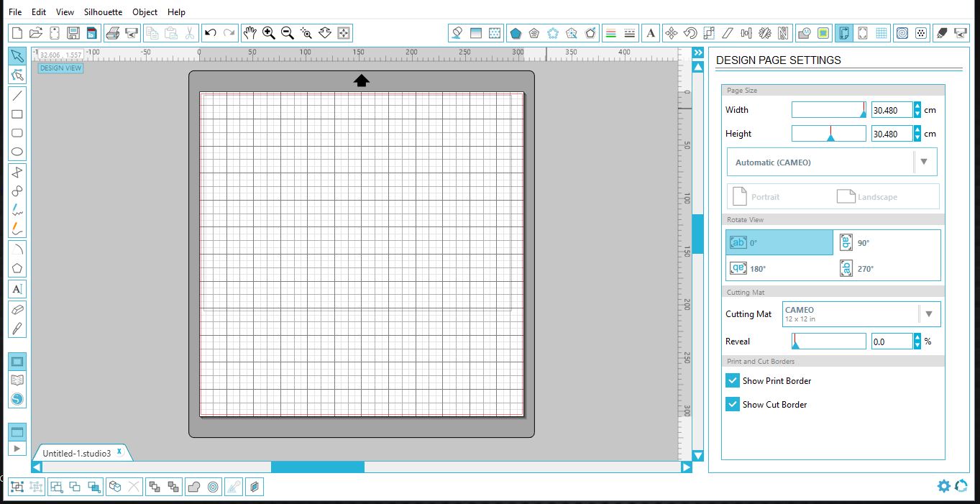The image size is (980, 504).
Task: Select the Rectangle drawing tool
Action: click(x=17, y=114)
